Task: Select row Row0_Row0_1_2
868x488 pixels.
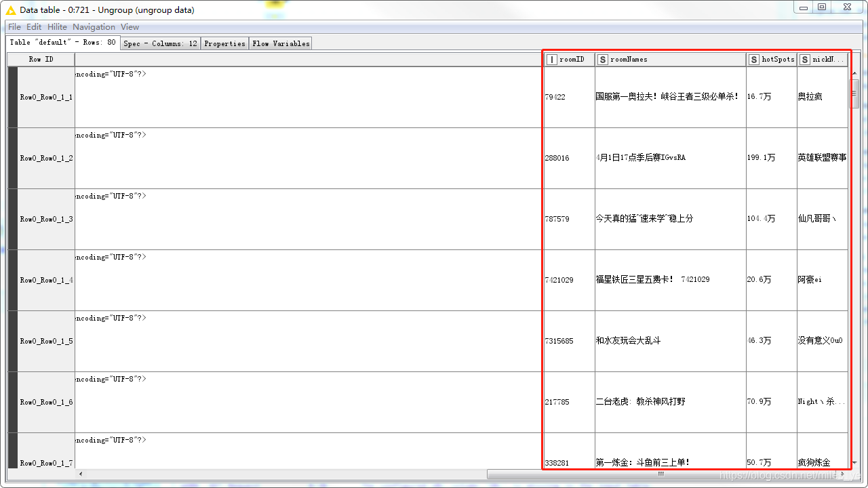Action: 46,158
